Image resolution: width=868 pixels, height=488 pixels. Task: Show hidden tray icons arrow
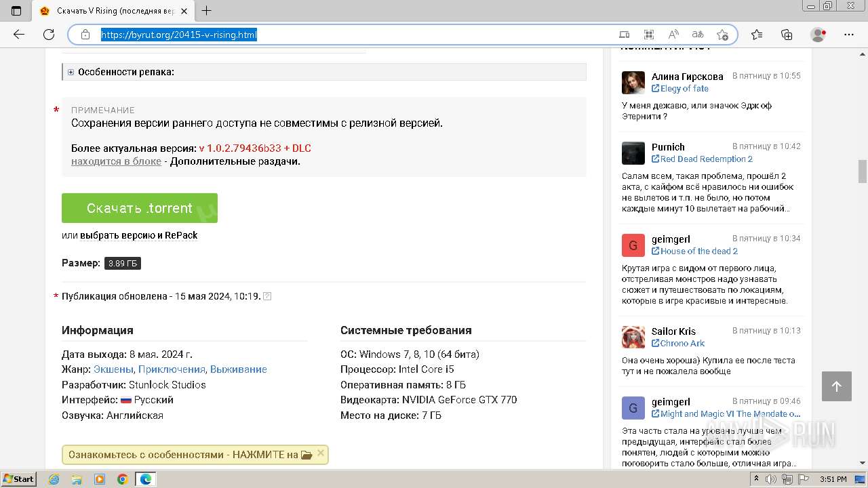[757, 479]
